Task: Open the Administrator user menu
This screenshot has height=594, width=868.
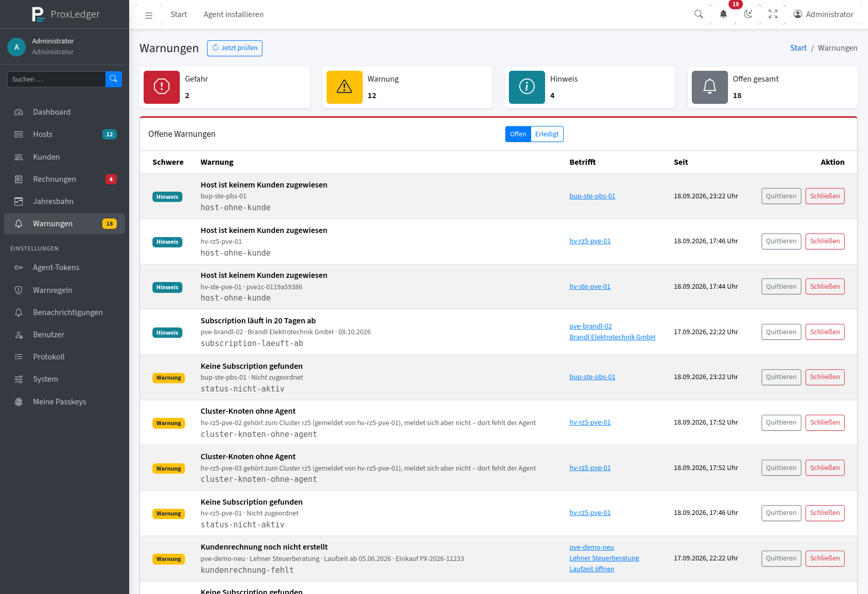Action: (x=824, y=14)
